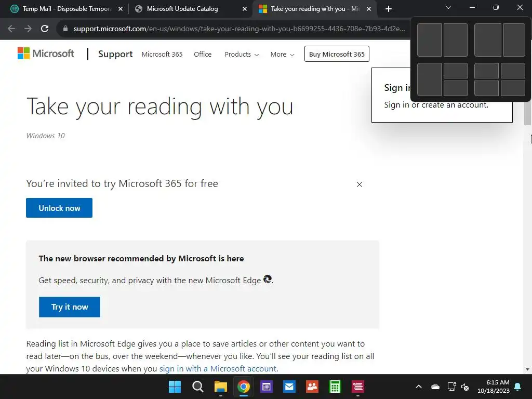Expand the More dropdown menu
The image size is (532, 399).
[282, 54]
